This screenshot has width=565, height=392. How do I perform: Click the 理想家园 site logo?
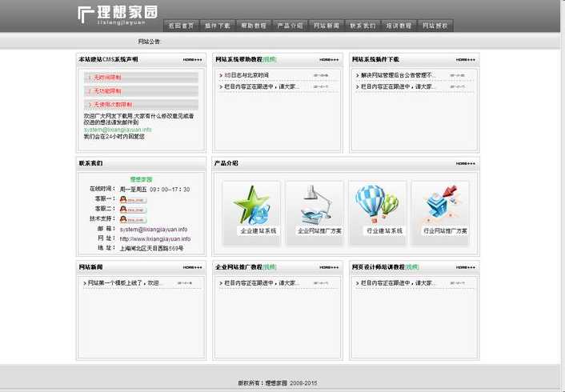[118, 15]
